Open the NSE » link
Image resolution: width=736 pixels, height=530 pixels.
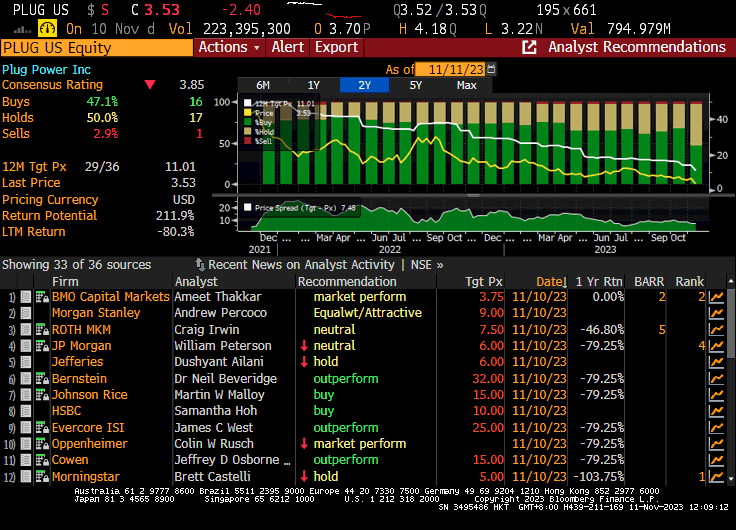click(427, 265)
